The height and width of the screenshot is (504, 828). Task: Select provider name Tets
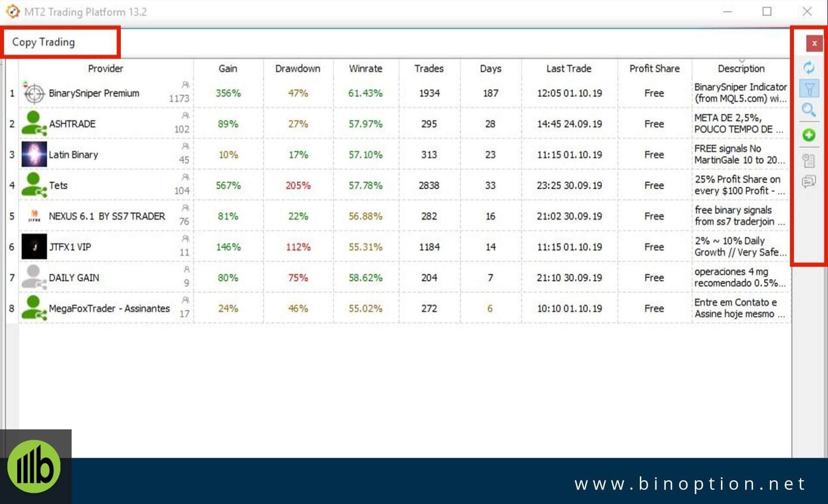(x=58, y=185)
